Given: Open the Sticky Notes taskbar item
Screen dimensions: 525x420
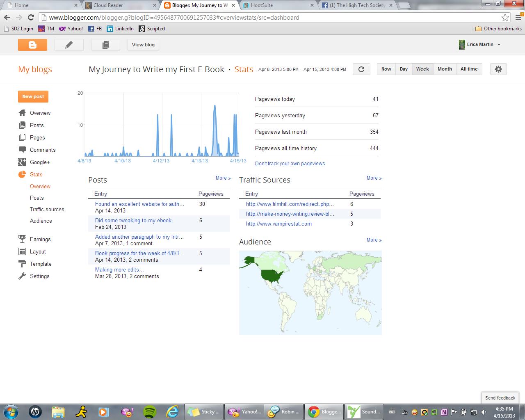Looking at the screenshot, I should tap(203, 411).
